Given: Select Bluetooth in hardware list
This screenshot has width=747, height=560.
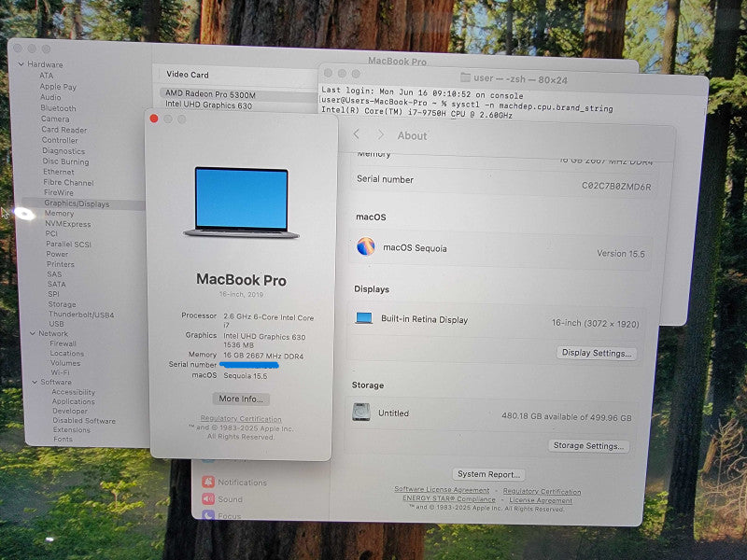Looking at the screenshot, I should click(x=58, y=108).
